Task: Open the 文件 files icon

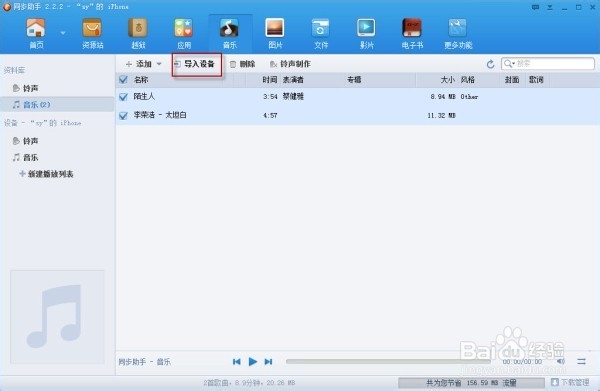Action: tap(321, 34)
